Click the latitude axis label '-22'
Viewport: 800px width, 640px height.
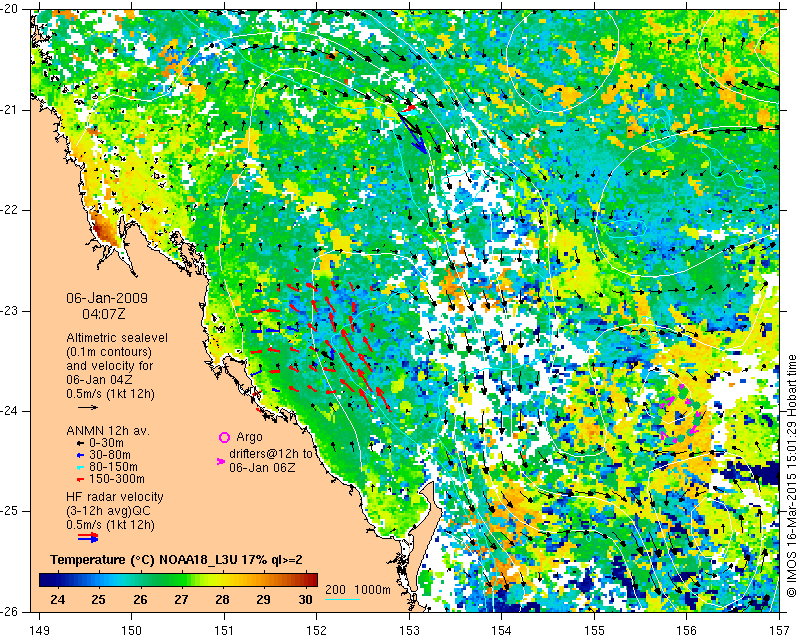(x=11, y=210)
